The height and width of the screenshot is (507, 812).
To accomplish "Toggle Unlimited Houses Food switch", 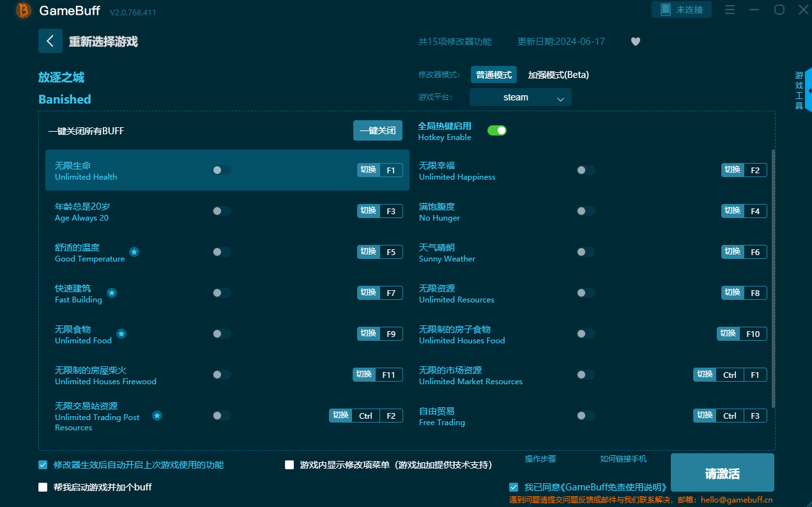I will coord(586,334).
